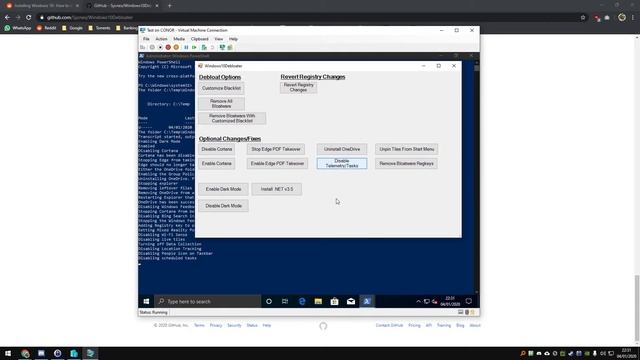This screenshot has width=640, height=360.
Task: Open the Media menu in VM Connection
Action: pyautogui.click(x=179, y=39)
